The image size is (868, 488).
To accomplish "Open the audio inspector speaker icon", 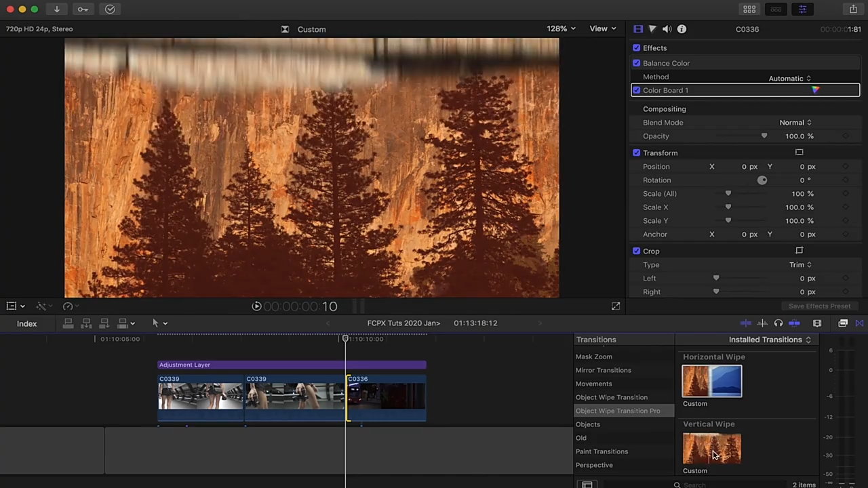I will (667, 29).
